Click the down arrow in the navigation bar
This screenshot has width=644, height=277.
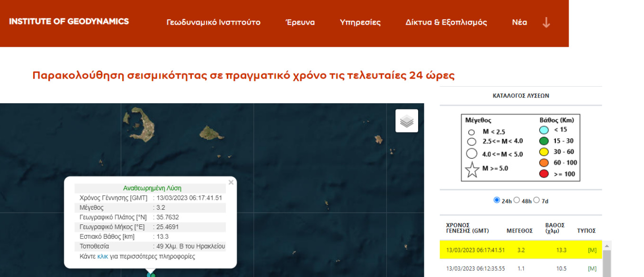[x=546, y=23]
